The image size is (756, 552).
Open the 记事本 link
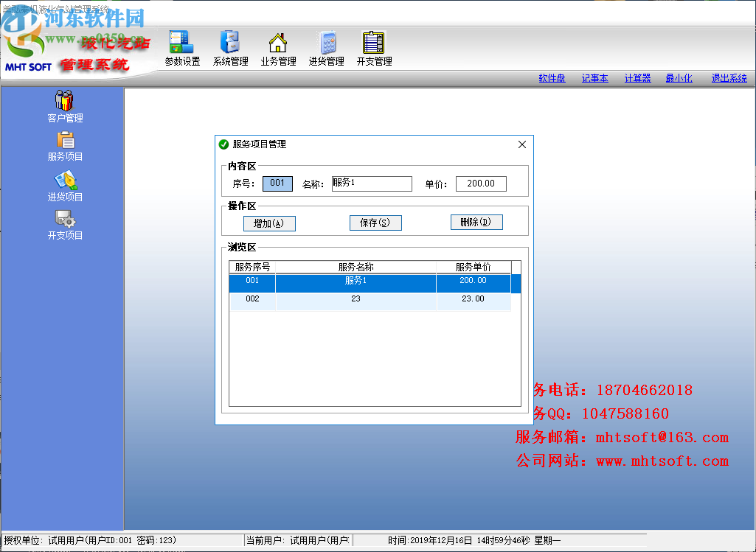[x=595, y=78]
